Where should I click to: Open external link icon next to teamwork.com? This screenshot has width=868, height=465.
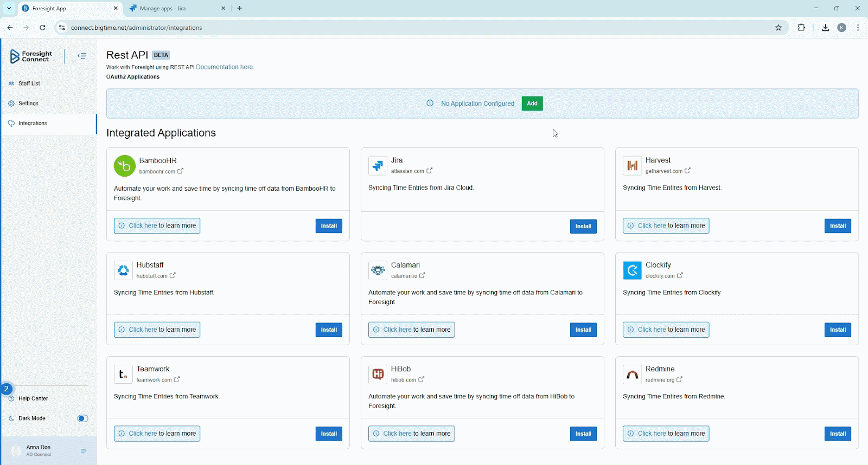point(176,380)
